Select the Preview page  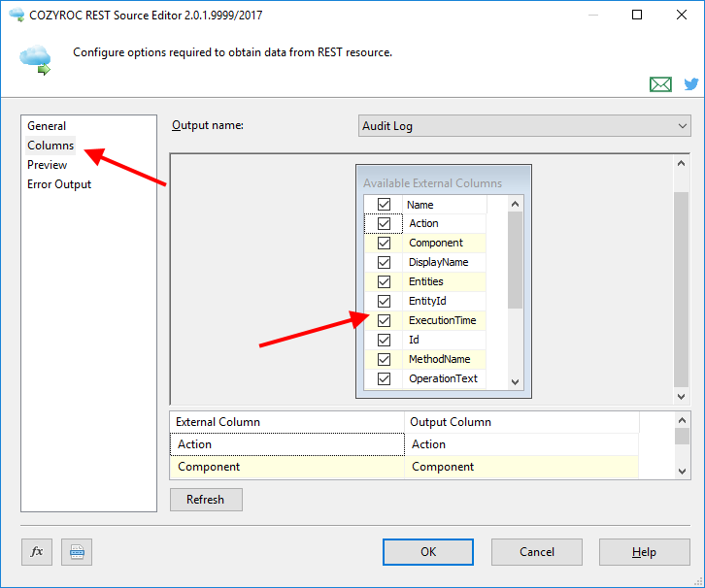click(x=47, y=165)
